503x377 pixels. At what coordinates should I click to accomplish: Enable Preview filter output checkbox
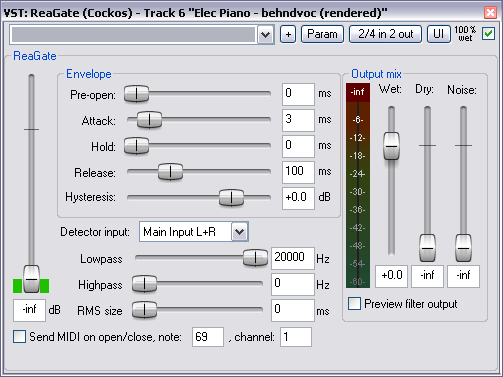354,304
